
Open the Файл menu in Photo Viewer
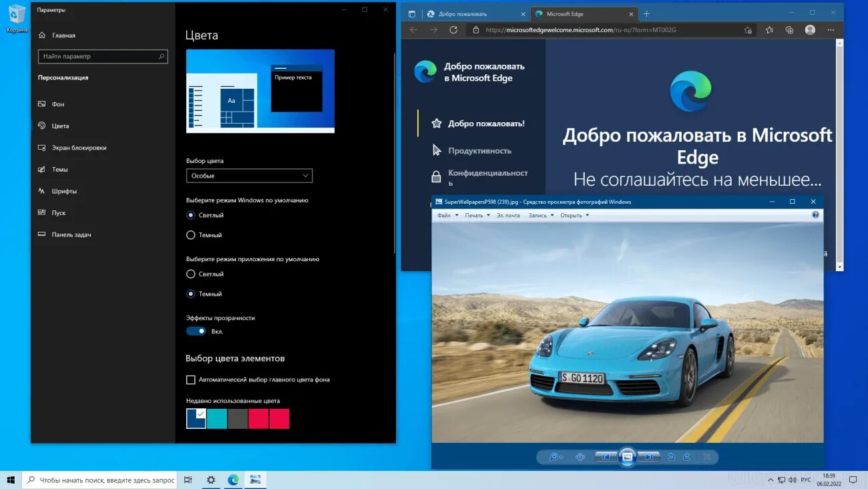pos(447,215)
